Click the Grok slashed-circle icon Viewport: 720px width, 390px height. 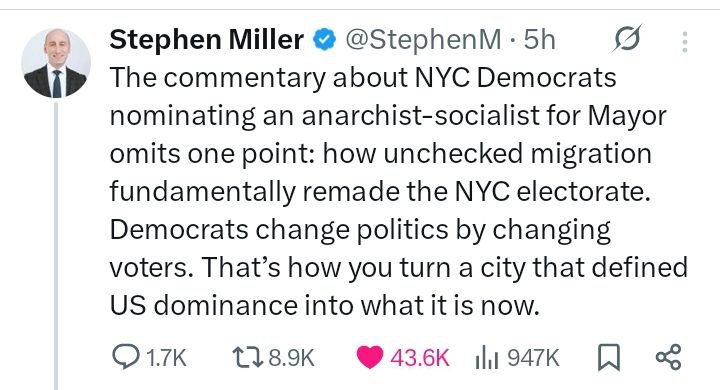click(626, 39)
